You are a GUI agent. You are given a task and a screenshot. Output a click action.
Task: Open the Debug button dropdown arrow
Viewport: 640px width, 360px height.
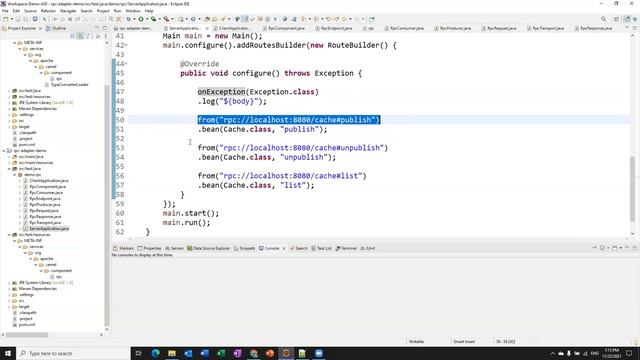[x=134, y=19]
